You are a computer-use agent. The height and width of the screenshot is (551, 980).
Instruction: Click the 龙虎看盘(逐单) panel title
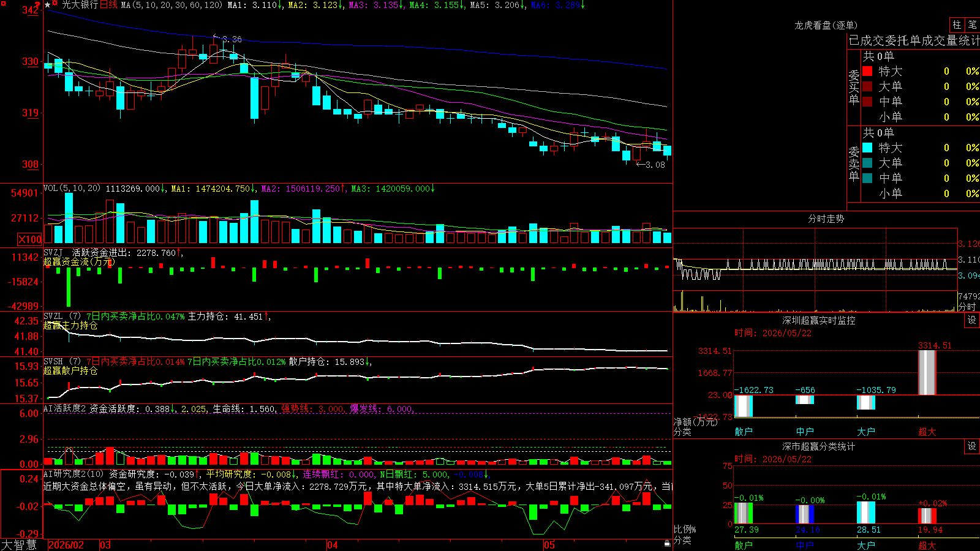(x=826, y=25)
